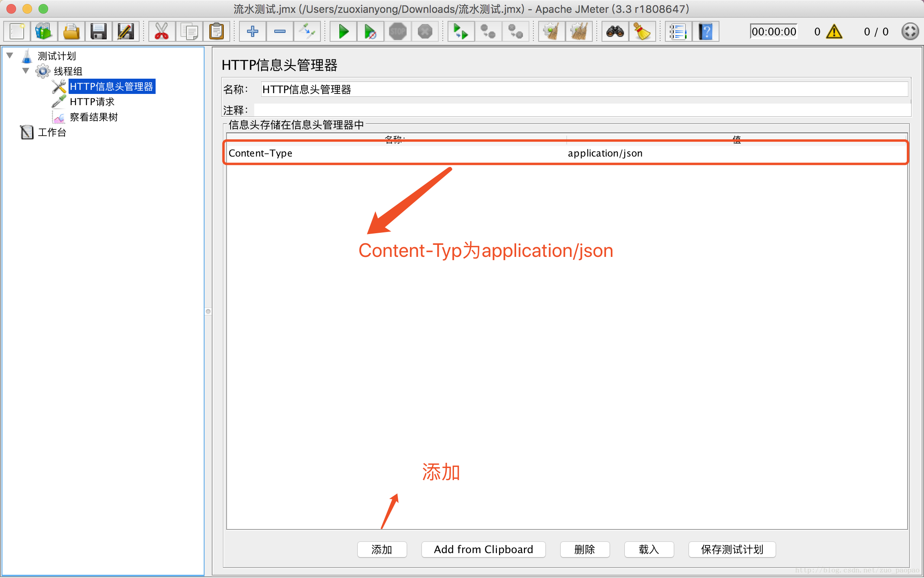
Task: Start the test with green play icon
Action: click(343, 31)
